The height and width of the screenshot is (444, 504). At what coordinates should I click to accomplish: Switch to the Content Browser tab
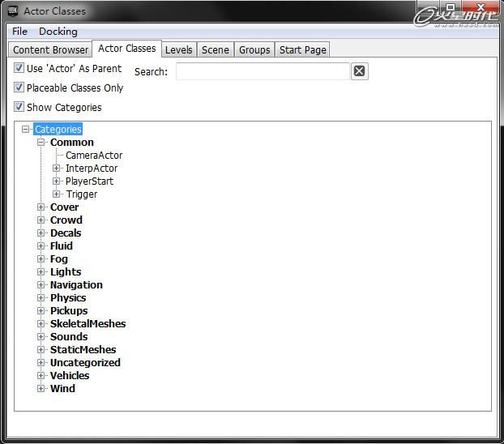[x=50, y=50]
